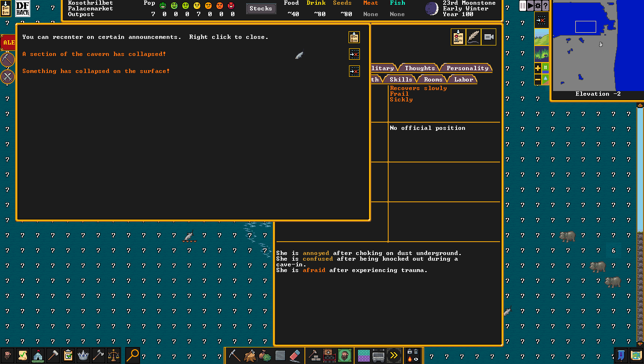644x364 pixels.
Task: Resume the game with the play button
Action: [x=530, y=6]
